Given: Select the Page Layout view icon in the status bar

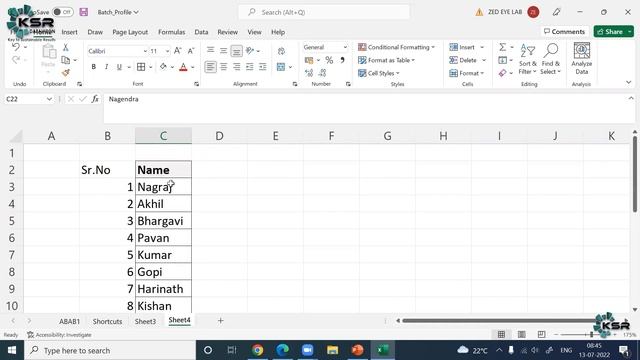Looking at the screenshot, I should click(521, 334).
